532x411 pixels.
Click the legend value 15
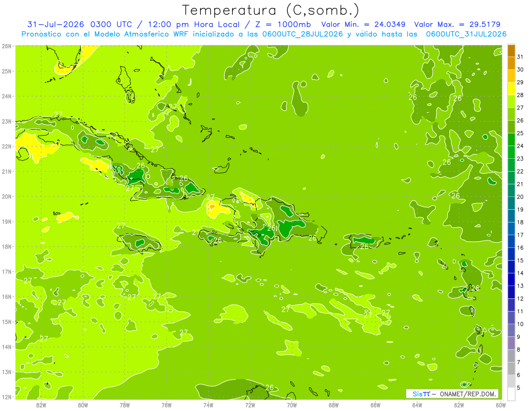[520, 261]
